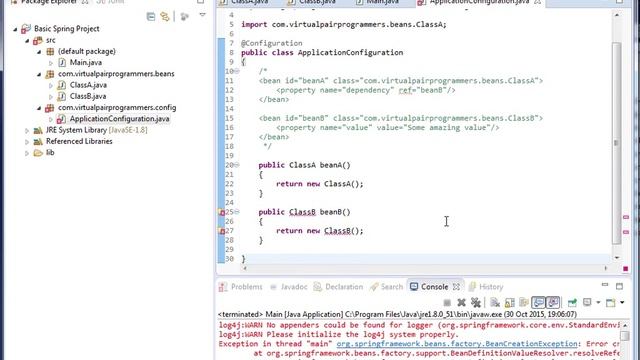Click ApplicationConfiguration.java file icon in tree

coord(61,119)
